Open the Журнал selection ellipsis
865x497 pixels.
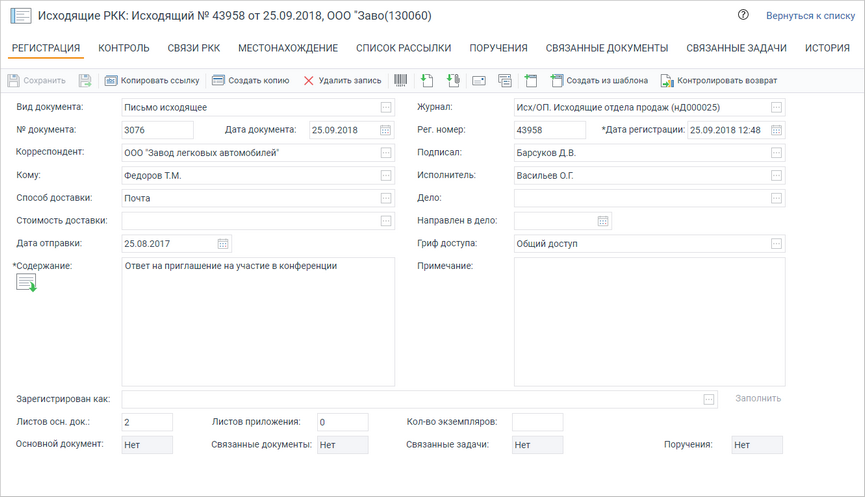click(776, 108)
